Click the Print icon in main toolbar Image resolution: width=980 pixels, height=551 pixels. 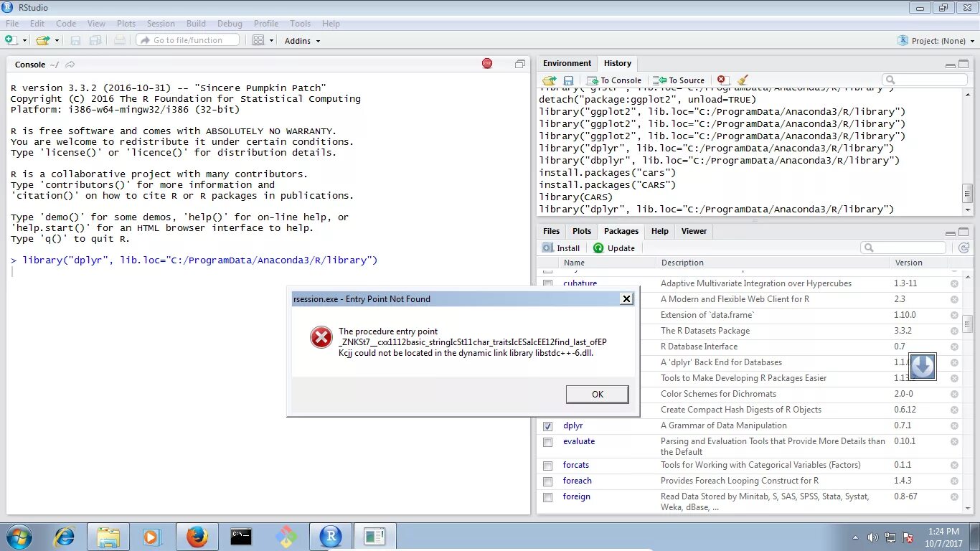coord(119,40)
